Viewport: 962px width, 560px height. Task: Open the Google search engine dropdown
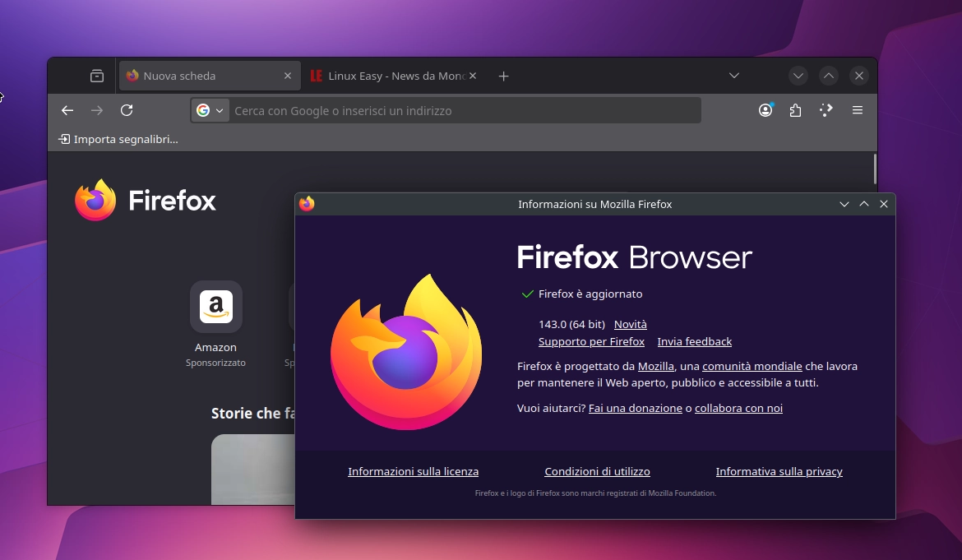click(x=210, y=109)
